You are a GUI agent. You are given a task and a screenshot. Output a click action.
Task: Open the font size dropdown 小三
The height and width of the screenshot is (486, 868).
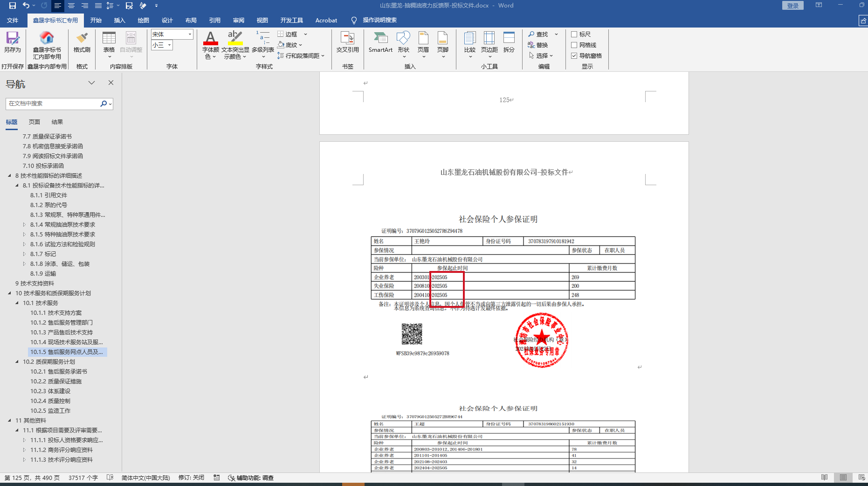[x=170, y=45]
